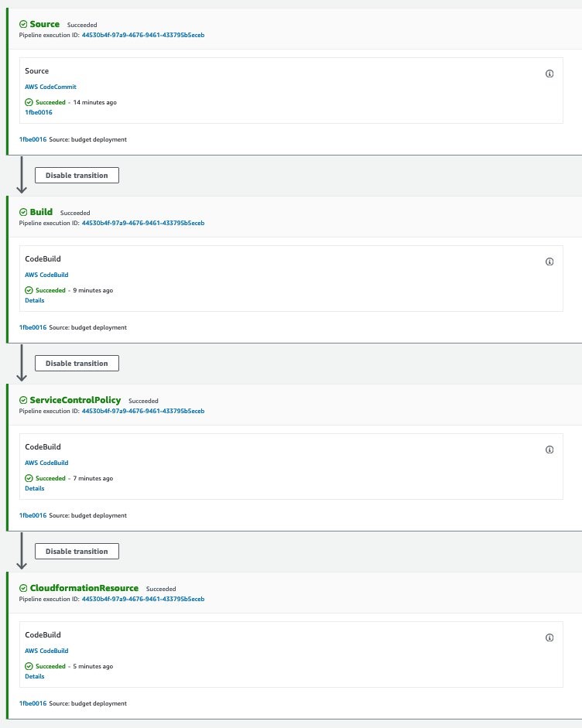Viewport: 582px width, 728px height.
Task: Open info icon for Source action
Action: coord(549,73)
